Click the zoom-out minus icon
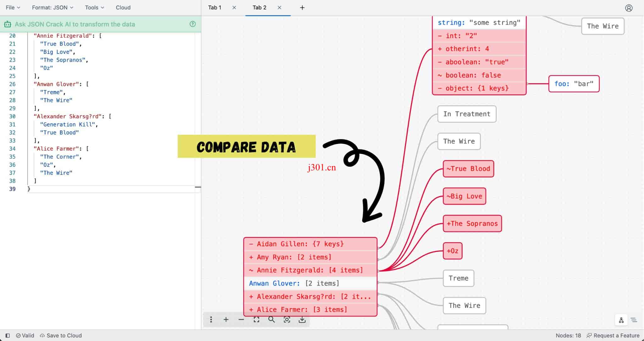 click(241, 320)
